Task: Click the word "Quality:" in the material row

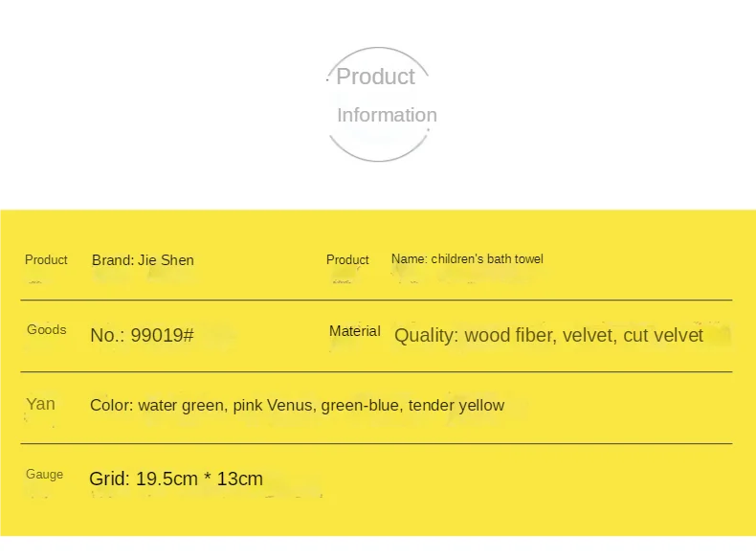Action: coord(427,335)
